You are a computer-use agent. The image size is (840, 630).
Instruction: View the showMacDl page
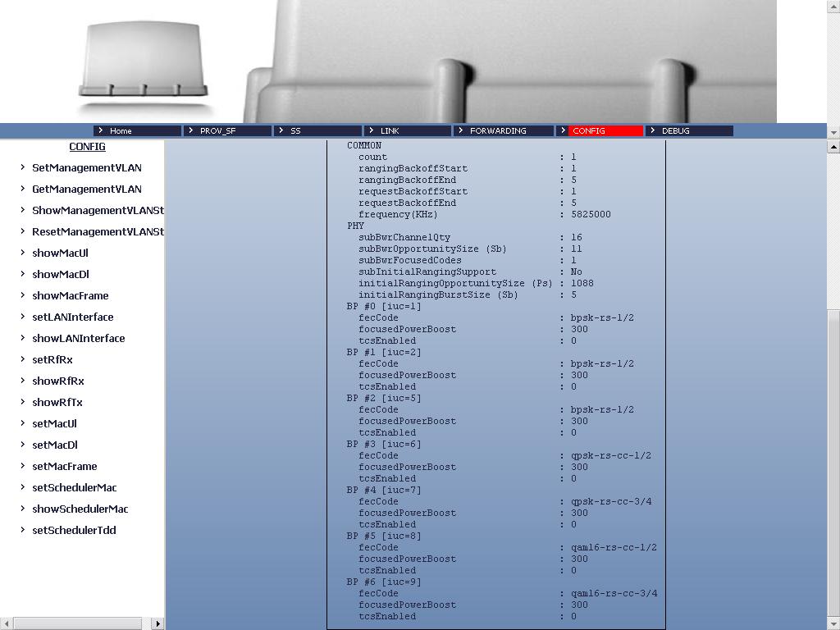pos(61,274)
